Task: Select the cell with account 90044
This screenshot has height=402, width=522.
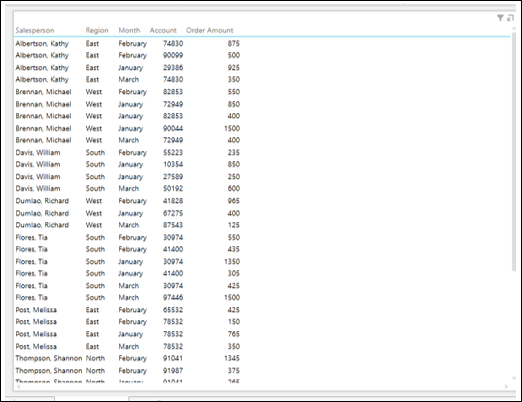Action: click(173, 128)
